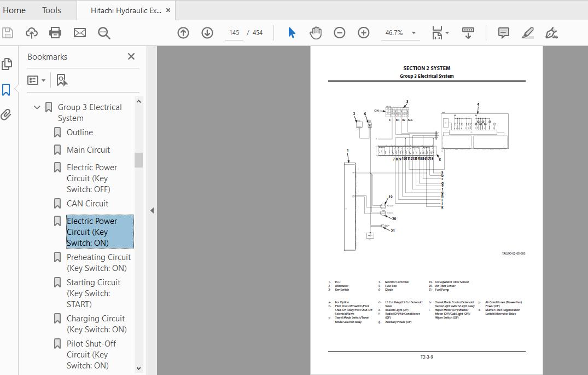588x375 pixels.
Task: Collapse the Group 3 Electrical System bookmark
Action: (37, 107)
